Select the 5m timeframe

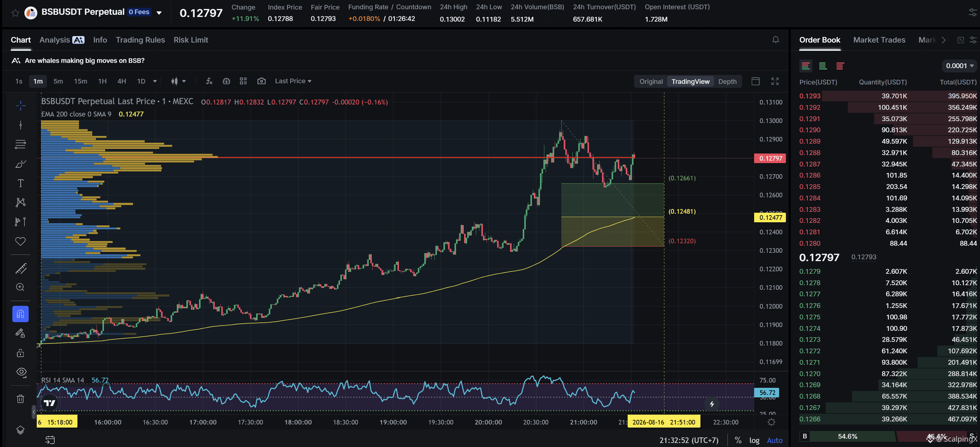pyautogui.click(x=58, y=81)
